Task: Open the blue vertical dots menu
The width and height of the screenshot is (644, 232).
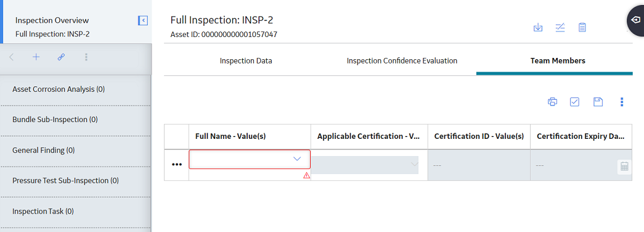Action: [622, 102]
